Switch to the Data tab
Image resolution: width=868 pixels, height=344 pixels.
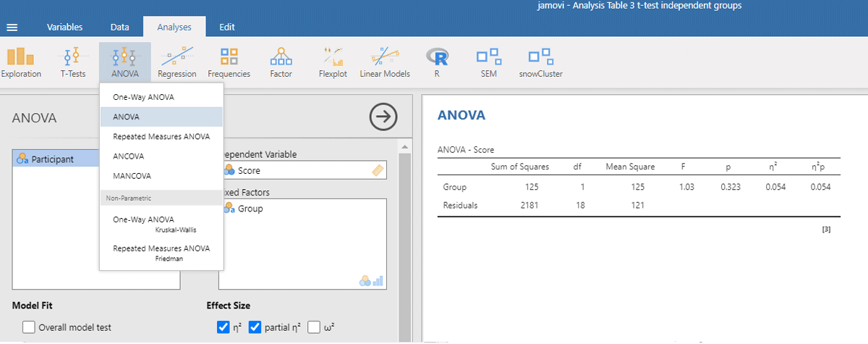120,28
